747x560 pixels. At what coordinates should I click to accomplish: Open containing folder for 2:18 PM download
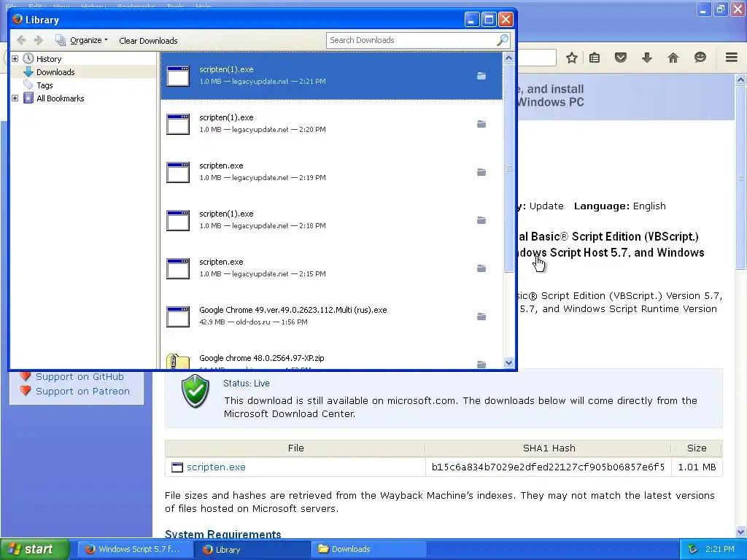(x=481, y=220)
